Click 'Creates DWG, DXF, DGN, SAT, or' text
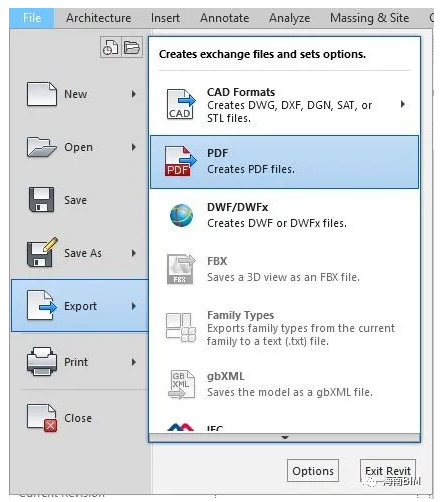Screen dimensions: 442x502 click(289, 105)
